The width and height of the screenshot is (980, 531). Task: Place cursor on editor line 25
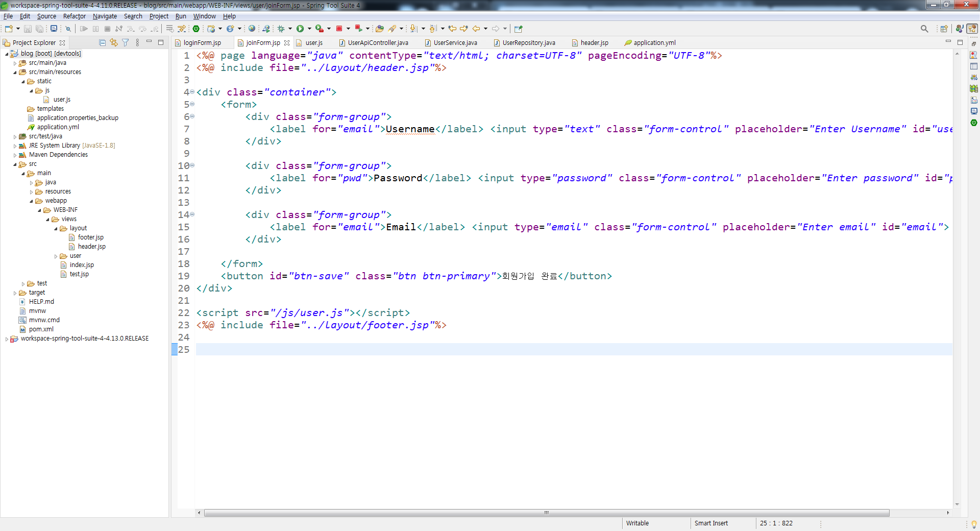574,349
